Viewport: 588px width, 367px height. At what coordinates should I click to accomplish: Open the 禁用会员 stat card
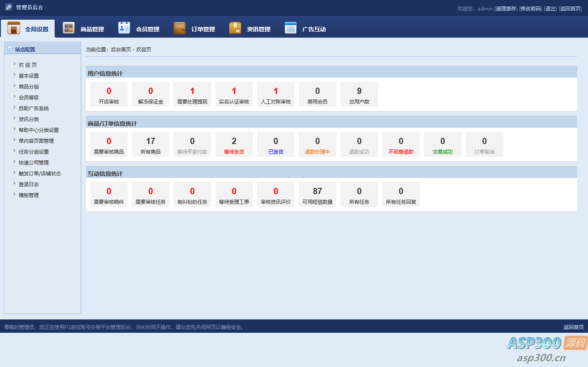pos(318,94)
